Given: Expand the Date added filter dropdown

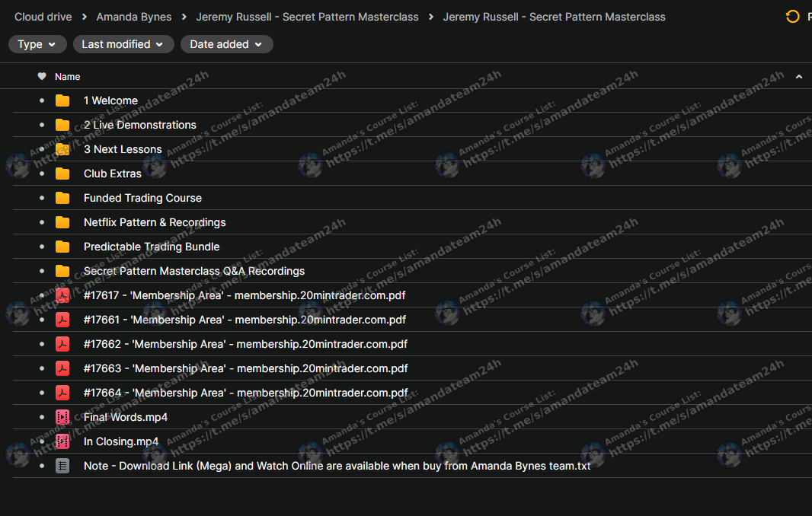Looking at the screenshot, I should pos(226,44).
